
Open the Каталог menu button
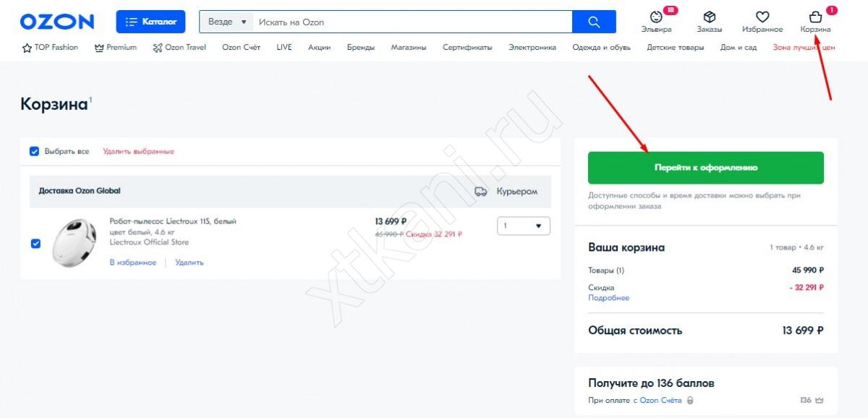click(150, 22)
